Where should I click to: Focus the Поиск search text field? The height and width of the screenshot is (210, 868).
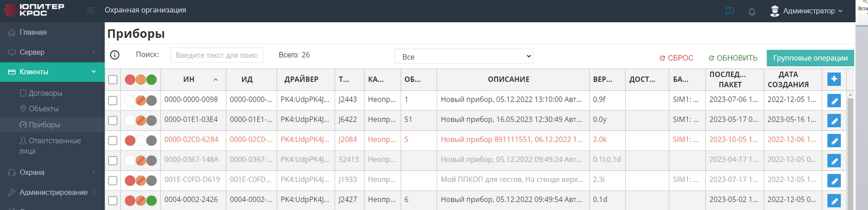216,55
